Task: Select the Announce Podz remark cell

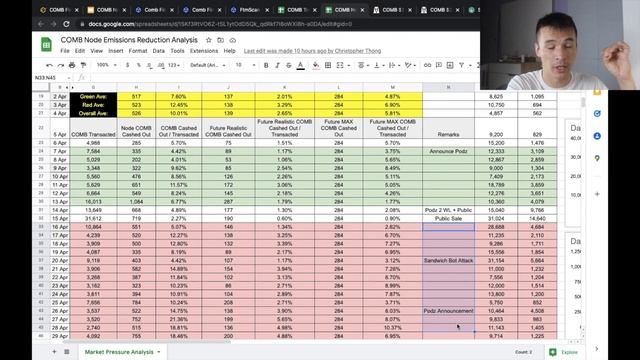Action: click(x=448, y=151)
